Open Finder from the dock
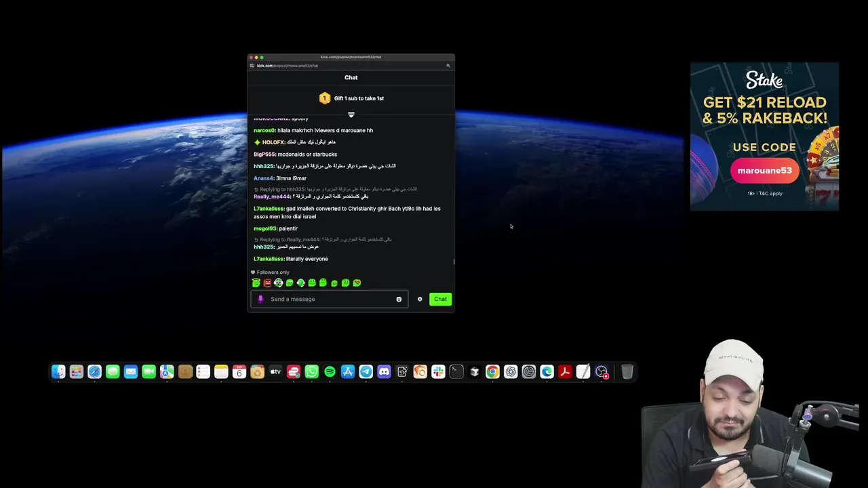 point(58,371)
